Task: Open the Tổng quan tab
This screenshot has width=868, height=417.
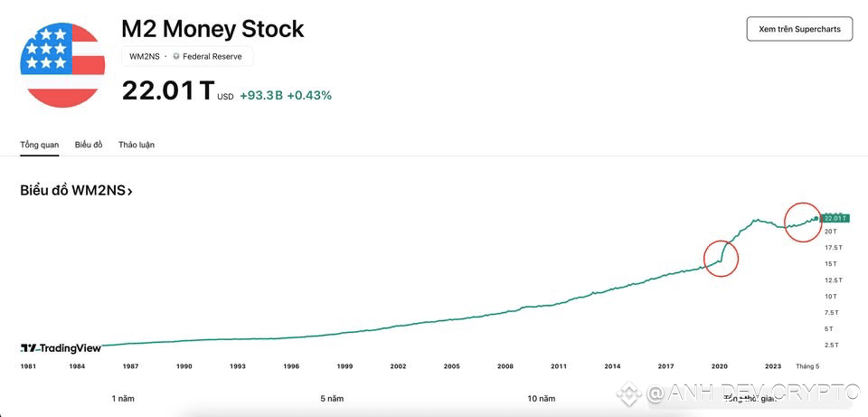Action: [x=40, y=145]
